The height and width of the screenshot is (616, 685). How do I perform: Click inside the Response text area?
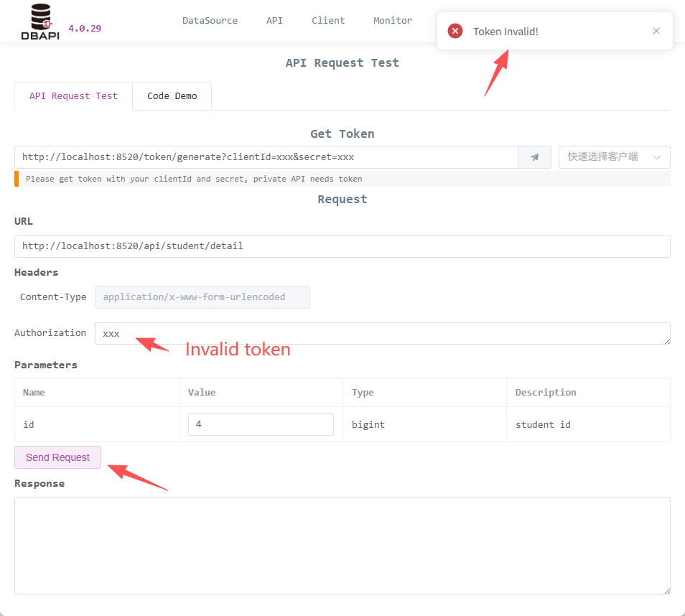(x=342, y=546)
